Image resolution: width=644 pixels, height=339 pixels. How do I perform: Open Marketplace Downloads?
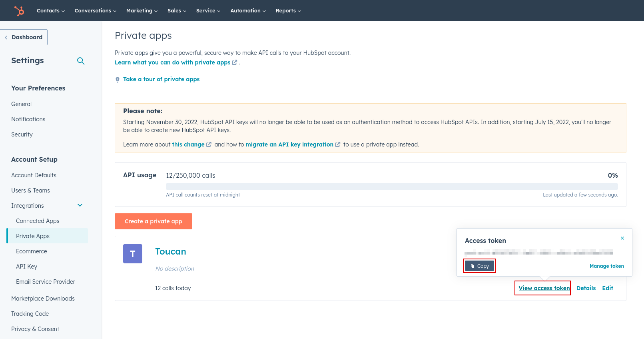[x=43, y=299]
